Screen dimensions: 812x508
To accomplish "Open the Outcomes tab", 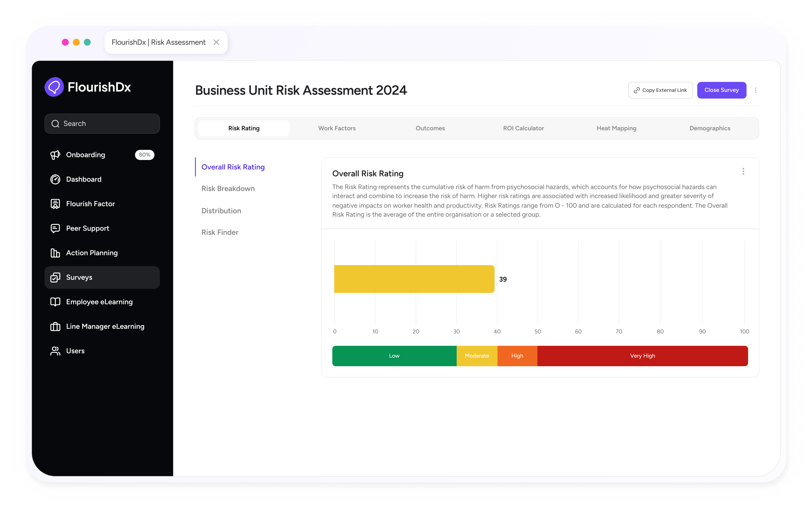I will click(430, 128).
